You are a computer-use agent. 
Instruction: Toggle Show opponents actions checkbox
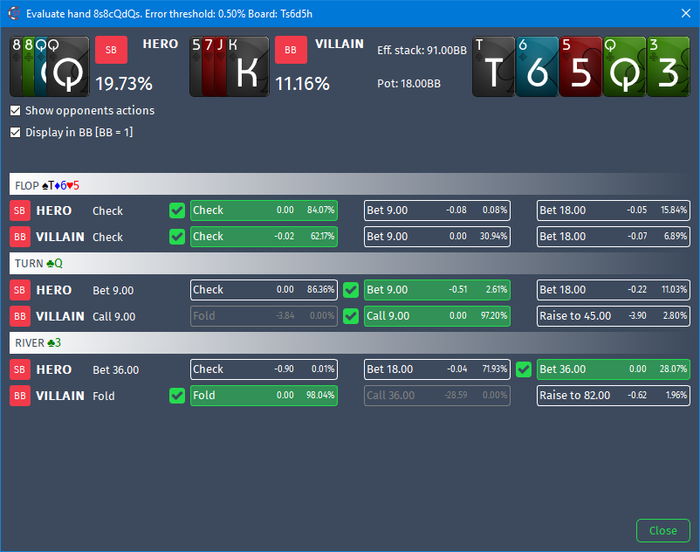click(15, 111)
